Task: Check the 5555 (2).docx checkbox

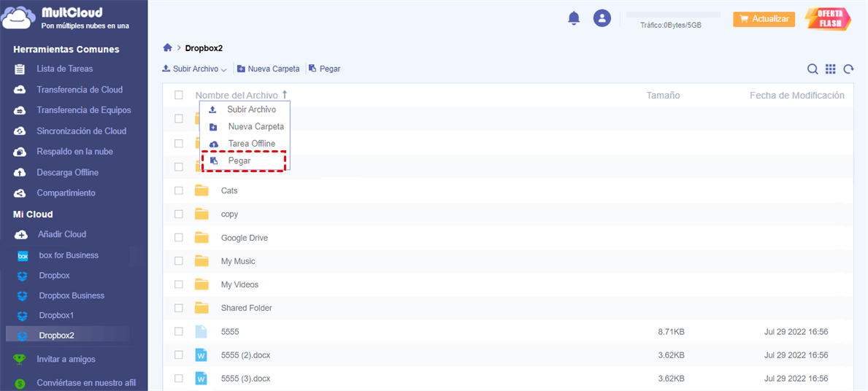Action: 179,355
